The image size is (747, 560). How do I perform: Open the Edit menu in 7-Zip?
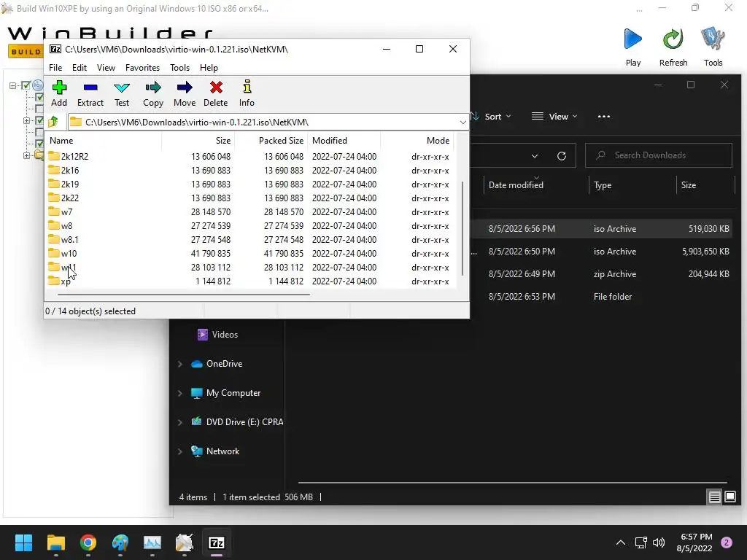tap(79, 68)
